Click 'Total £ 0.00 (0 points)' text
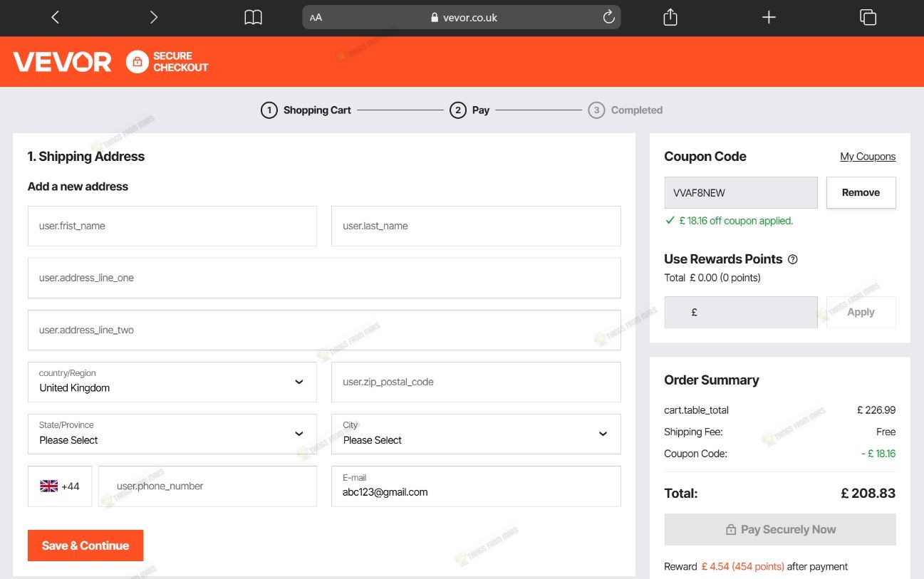This screenshot has width=924, height=579. [712, 278]
